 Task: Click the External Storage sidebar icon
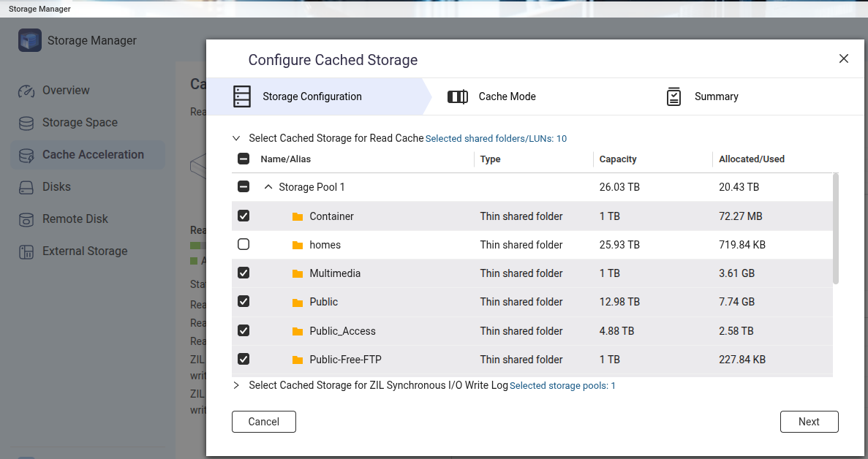coord(26,251)
